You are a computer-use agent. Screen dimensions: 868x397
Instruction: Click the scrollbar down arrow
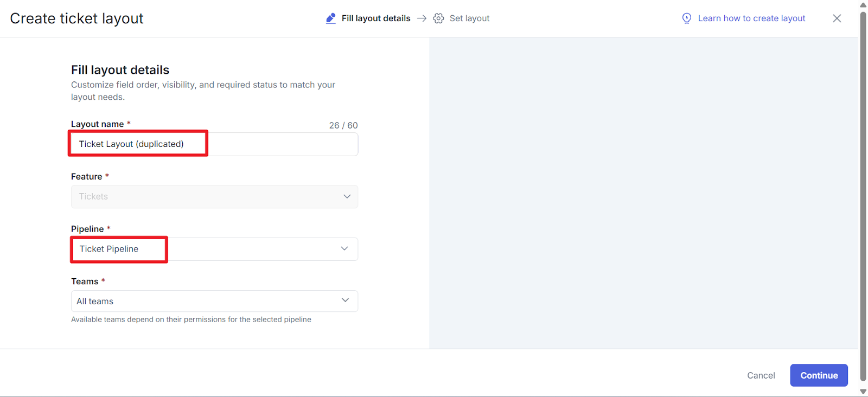point(863,392)
